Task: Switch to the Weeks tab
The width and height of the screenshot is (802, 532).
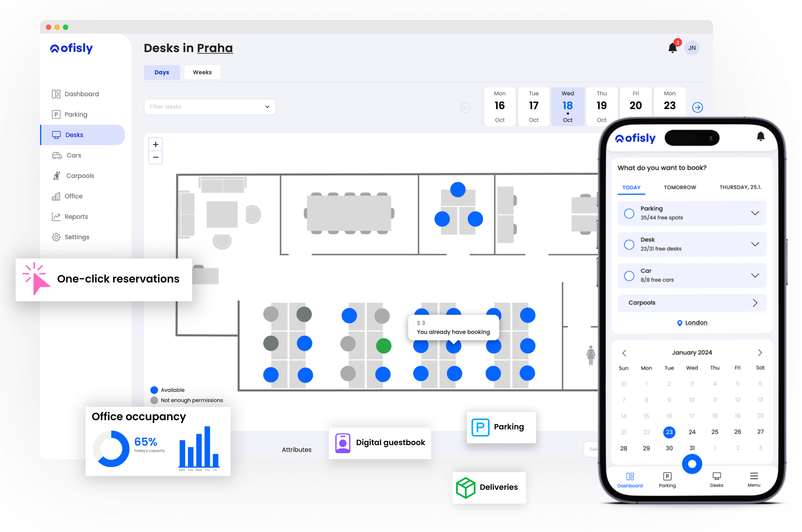Action: coord(202,72)
